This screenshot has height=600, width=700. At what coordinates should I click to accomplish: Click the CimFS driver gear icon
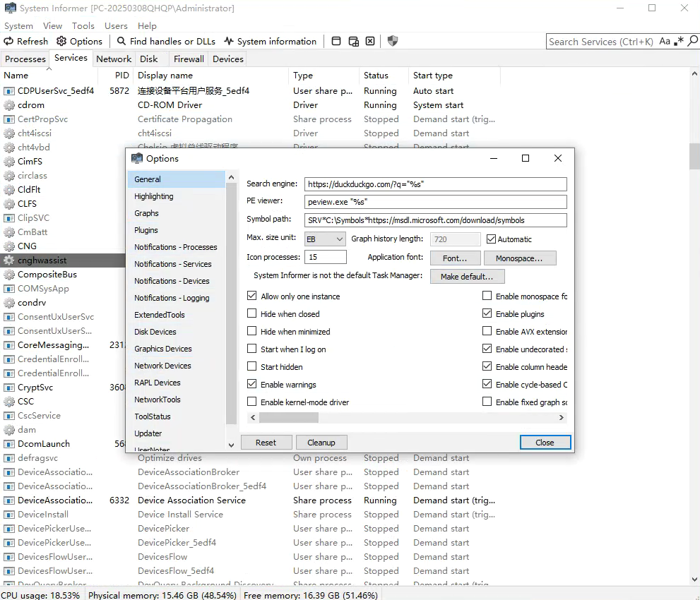pos(9,162)
